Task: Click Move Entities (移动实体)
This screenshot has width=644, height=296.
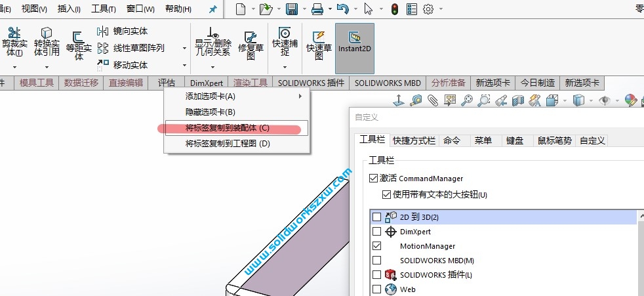Action: coord(123,65)
